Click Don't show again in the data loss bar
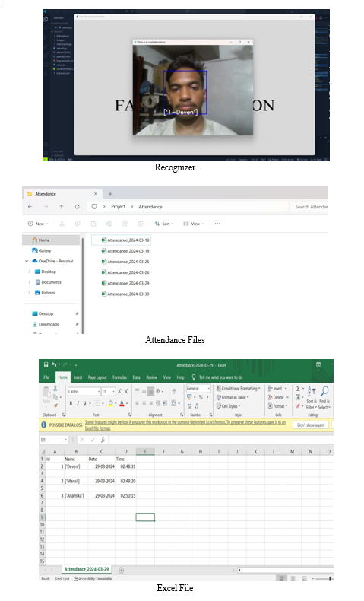Image resolution: width=364 pixels, height=601 pixels. [x=310, y=425]
